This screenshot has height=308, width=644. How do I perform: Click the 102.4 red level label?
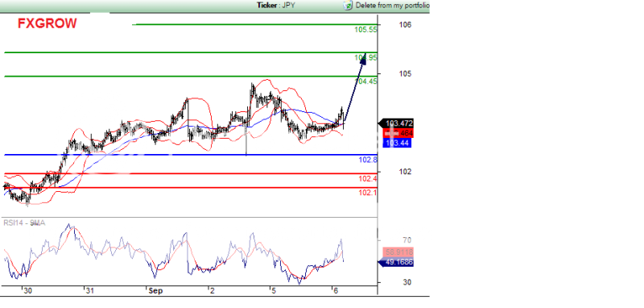[368, 178]
